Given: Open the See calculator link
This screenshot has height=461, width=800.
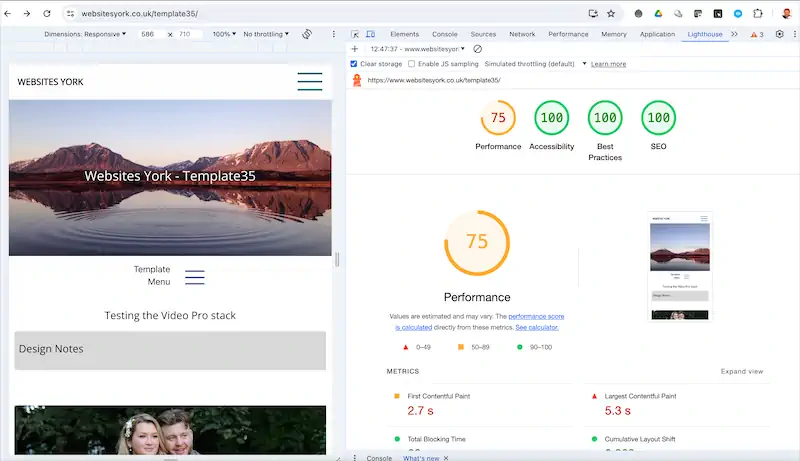Looking at the screenshot, I should tap(537, 327).
